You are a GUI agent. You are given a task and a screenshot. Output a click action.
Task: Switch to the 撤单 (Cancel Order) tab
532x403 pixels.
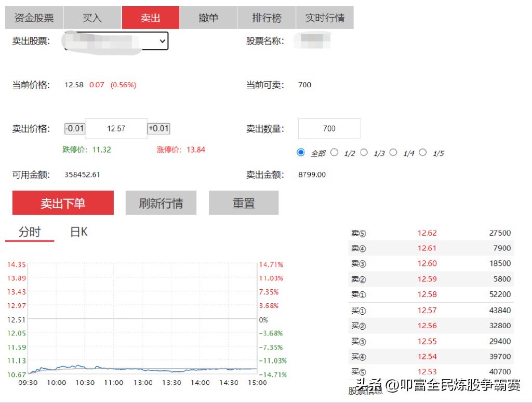coord(208,17)
